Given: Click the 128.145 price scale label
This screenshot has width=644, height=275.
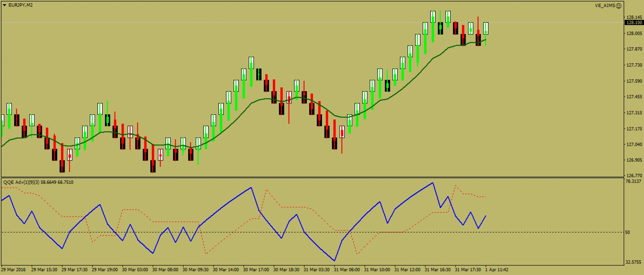Looking at the screenshot, I should (634, 17).
